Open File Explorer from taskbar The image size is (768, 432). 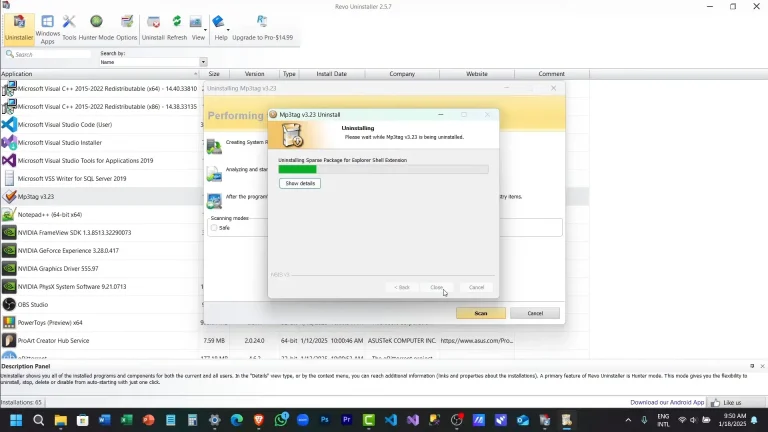coord(60,420)
